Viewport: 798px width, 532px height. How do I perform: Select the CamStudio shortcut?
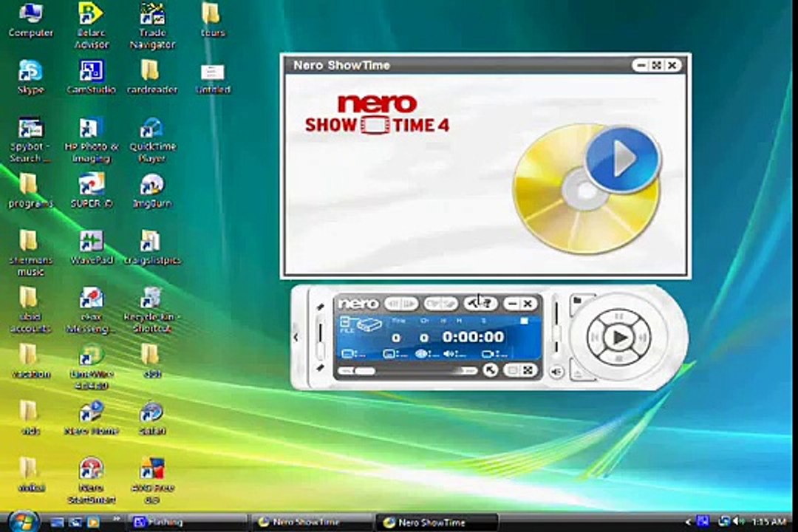click(92, 78)
